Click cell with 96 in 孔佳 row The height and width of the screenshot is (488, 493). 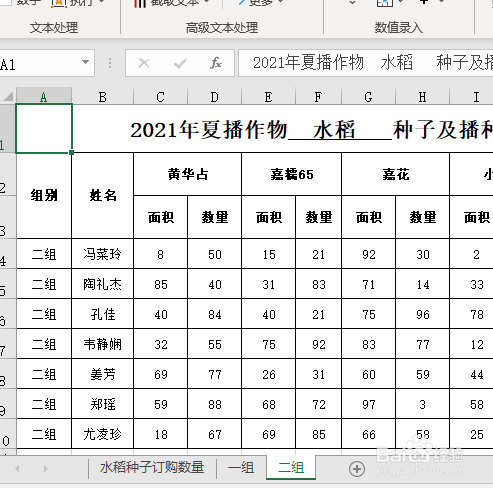pyautogui.click(x=422, y=314)
